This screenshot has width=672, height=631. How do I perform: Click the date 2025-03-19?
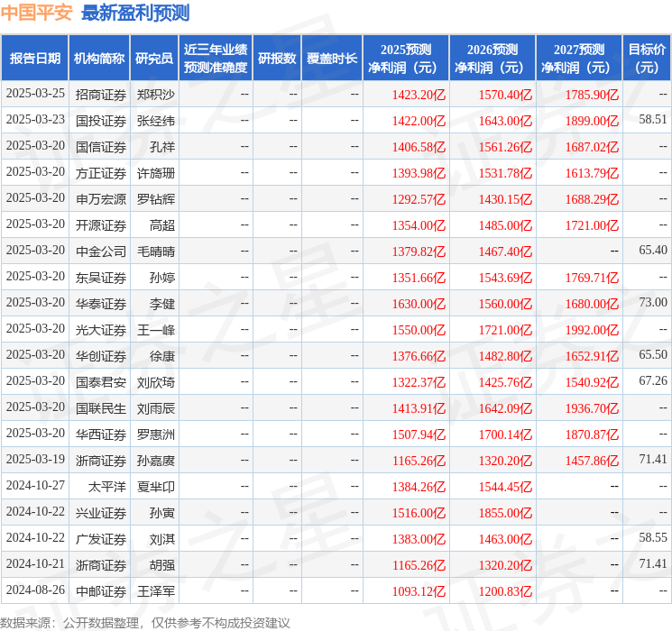coord(35,459)
